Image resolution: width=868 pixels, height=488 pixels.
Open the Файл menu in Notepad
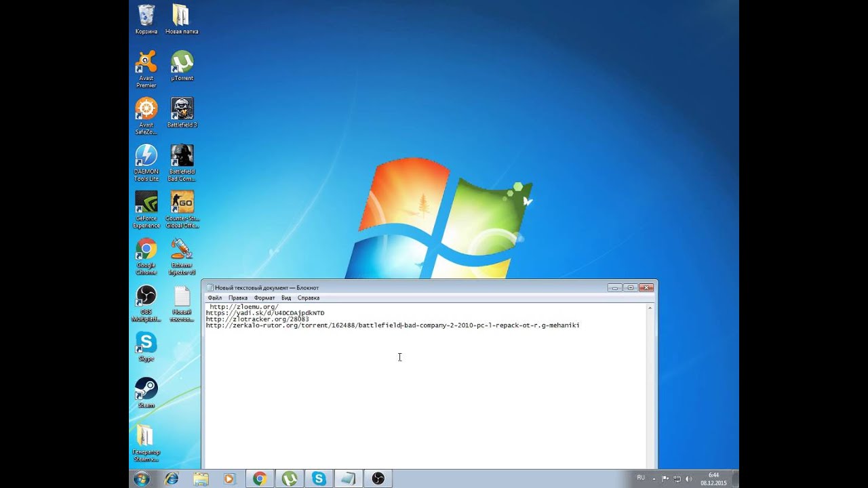pyautogui.click(x=215, y=298)
